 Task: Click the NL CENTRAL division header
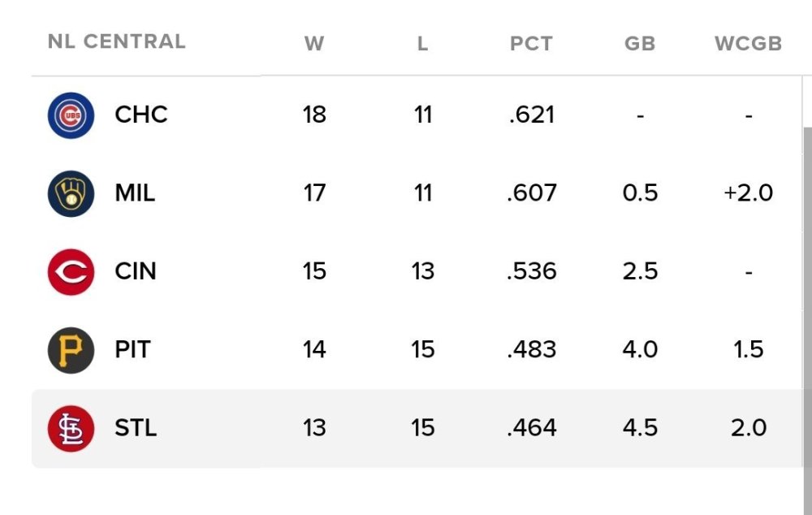pos(116,42)
